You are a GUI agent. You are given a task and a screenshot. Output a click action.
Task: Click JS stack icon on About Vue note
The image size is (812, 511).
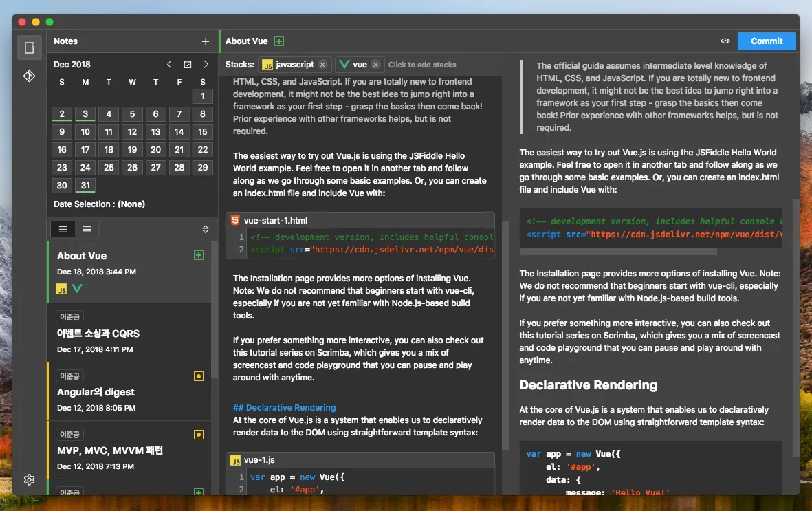tap(61, 289)
